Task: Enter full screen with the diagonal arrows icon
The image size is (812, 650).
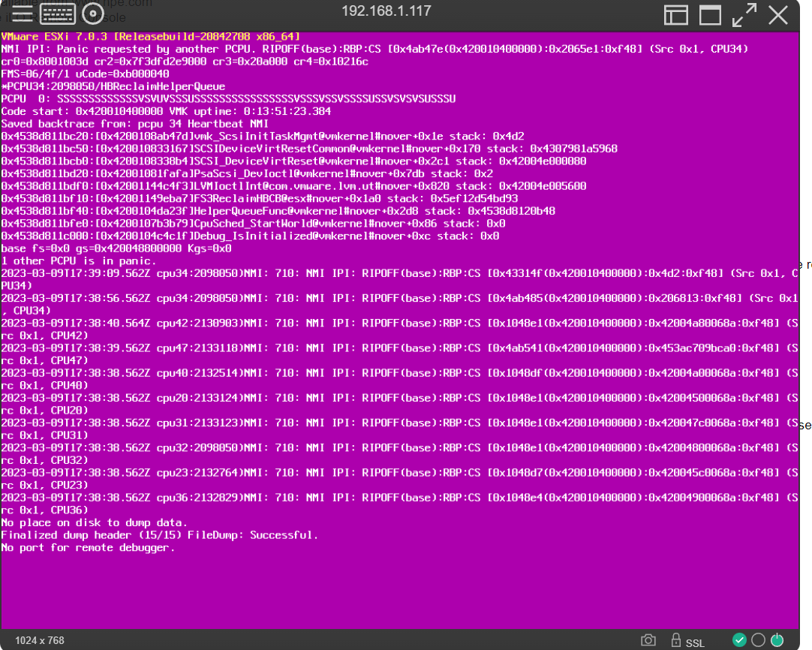Action: [744, 15]
